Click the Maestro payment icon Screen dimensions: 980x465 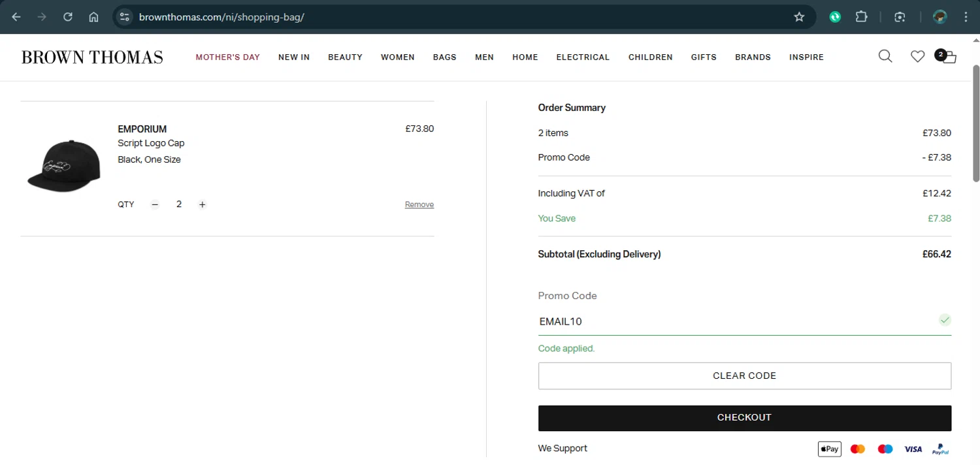click(x=885, y=449)
